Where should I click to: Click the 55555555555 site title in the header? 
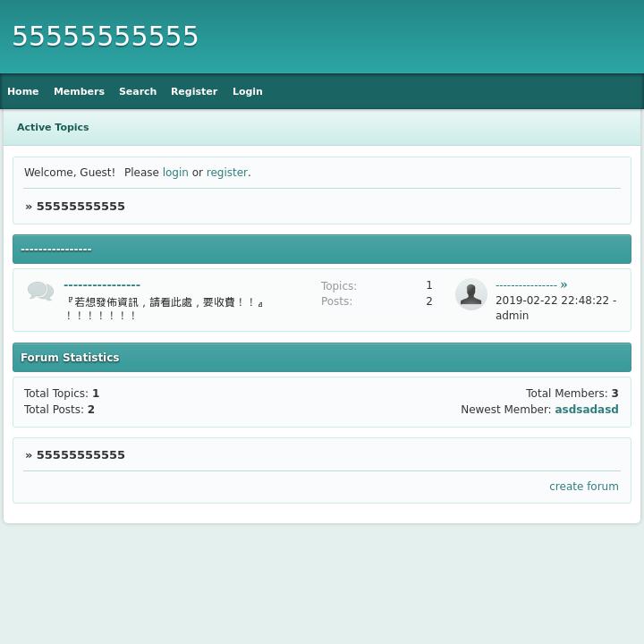pyautogui.click(x=105, y=37)
